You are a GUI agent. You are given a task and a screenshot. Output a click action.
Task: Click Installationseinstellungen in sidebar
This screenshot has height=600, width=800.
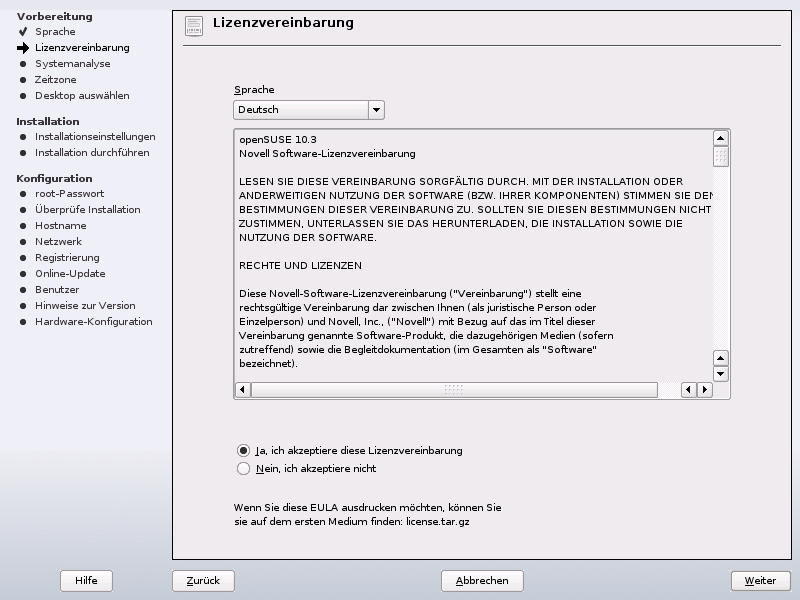coord(95,137)
